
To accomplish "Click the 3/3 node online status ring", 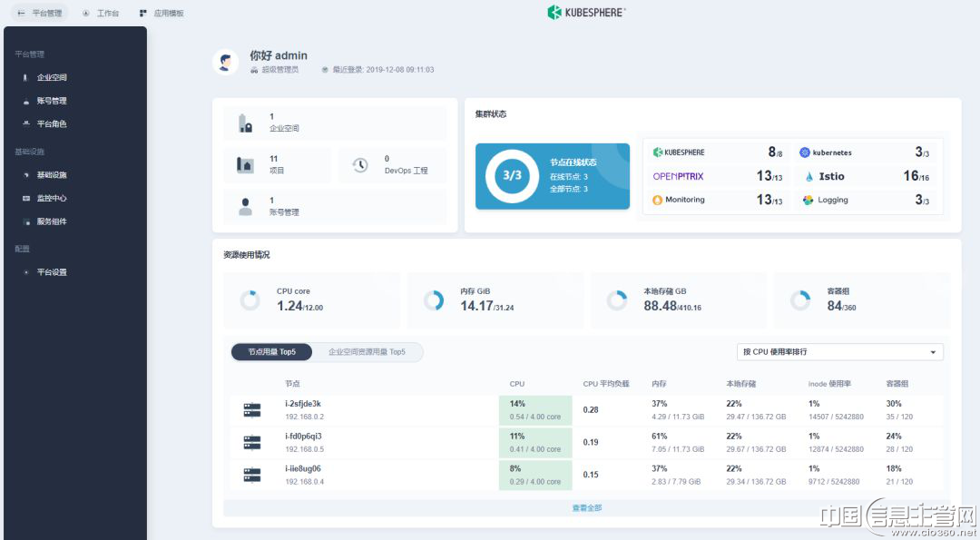I will click(512, 176).
